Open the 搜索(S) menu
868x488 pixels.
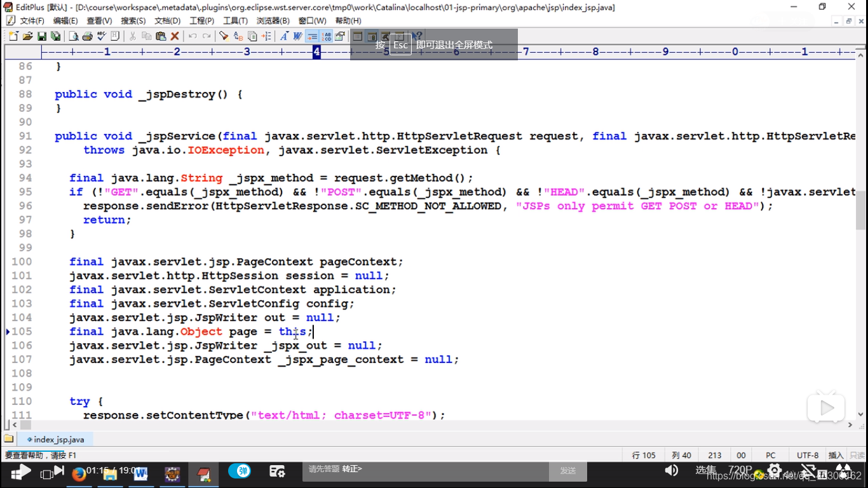tap(133, 21)
